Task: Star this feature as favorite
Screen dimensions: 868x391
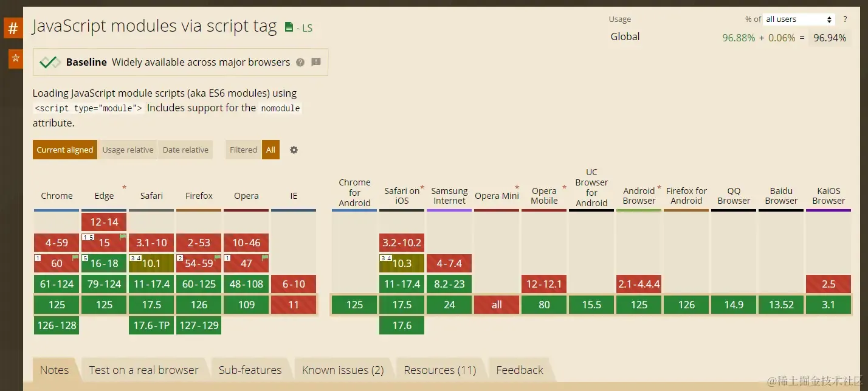Action: (x=16, y=58)
